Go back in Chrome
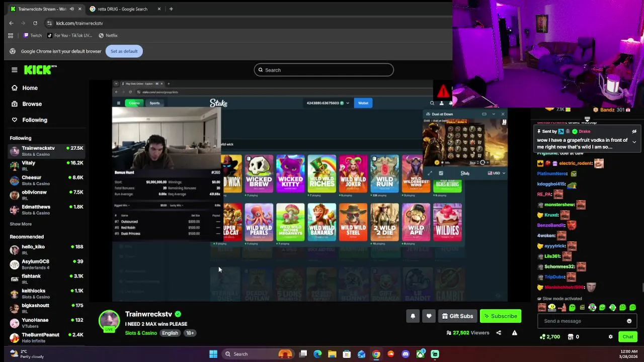The height and width of the screenshot is (362, 644). click(x=11, y=23)
